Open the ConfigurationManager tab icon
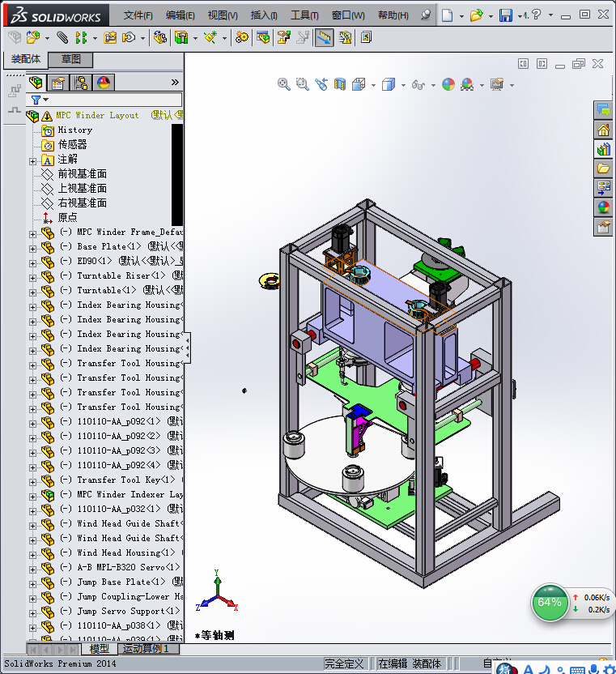 81,82
